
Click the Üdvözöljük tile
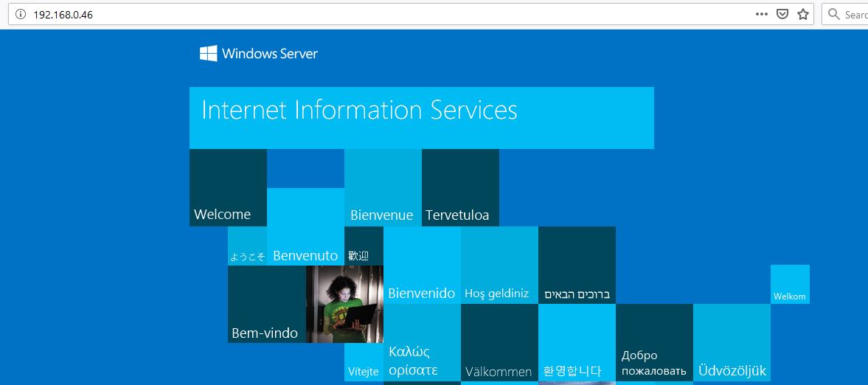click(732, 343)
